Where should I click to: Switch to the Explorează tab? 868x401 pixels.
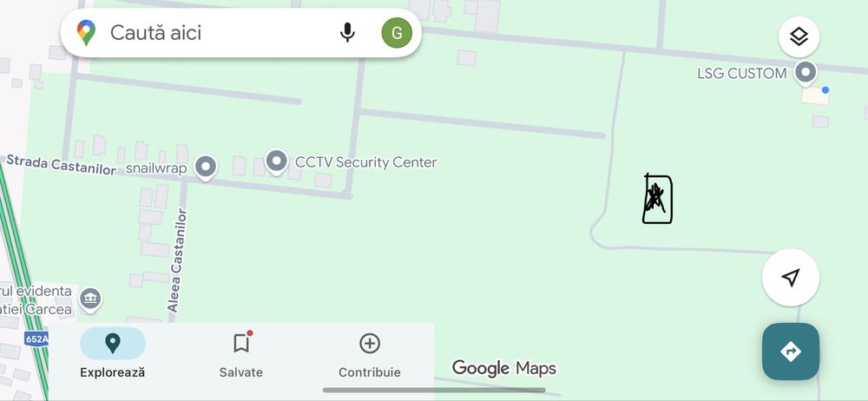112,353
